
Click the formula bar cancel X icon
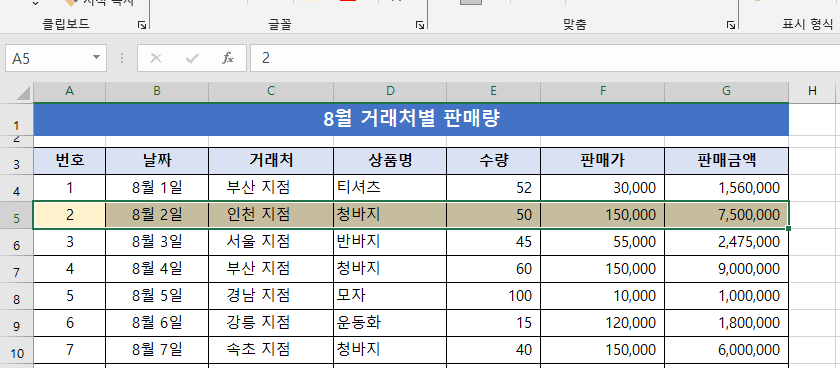coord(156,58)
